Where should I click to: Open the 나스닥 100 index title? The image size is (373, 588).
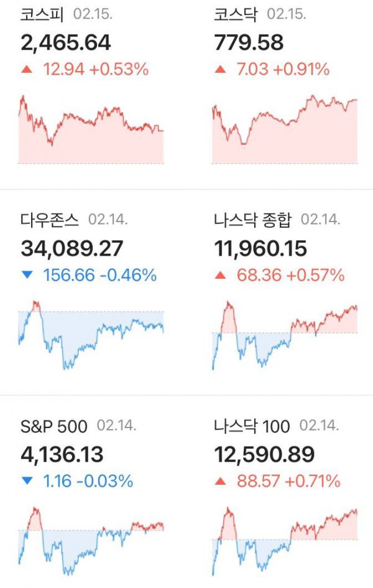[252, 426]
